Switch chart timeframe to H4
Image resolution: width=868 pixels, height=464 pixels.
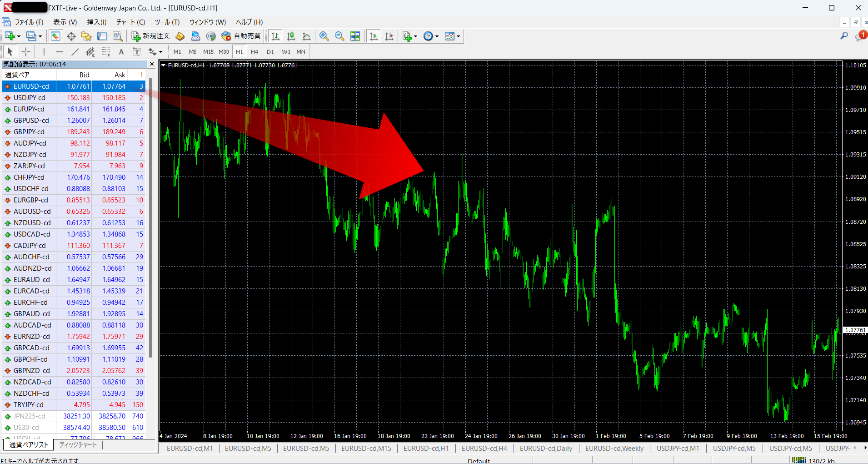pyautogui.click(x=254, y=51)
